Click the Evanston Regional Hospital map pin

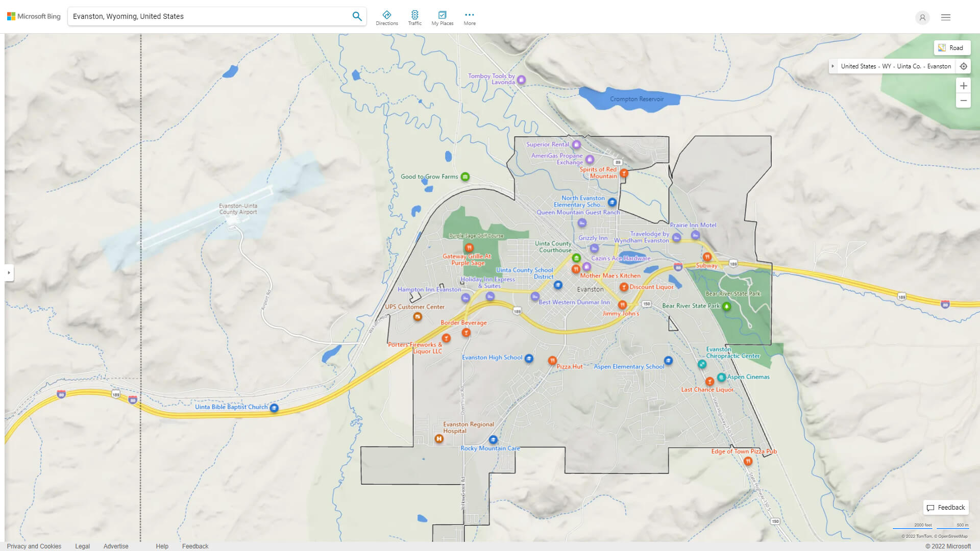pos(438,439)
